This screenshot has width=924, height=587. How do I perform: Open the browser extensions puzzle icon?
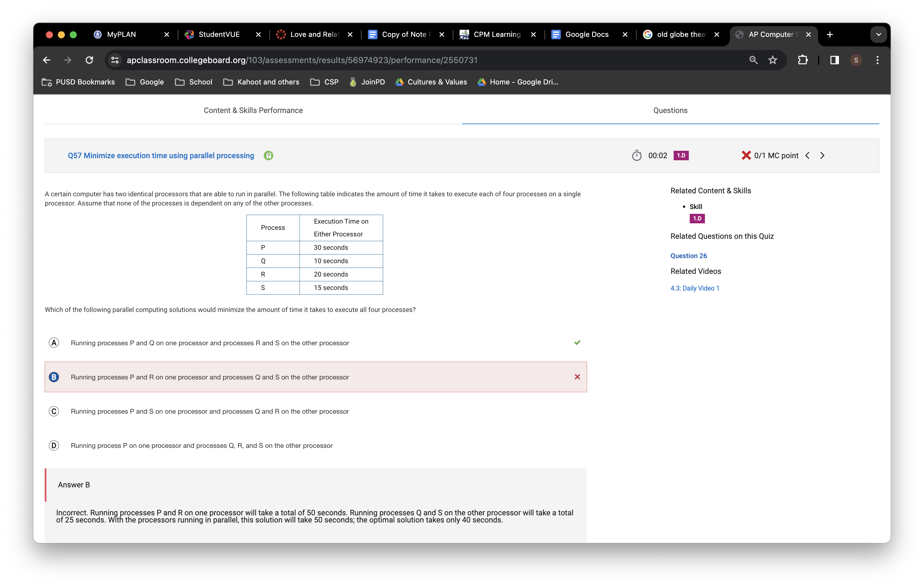pyautogui.click(x=802, y=60)
